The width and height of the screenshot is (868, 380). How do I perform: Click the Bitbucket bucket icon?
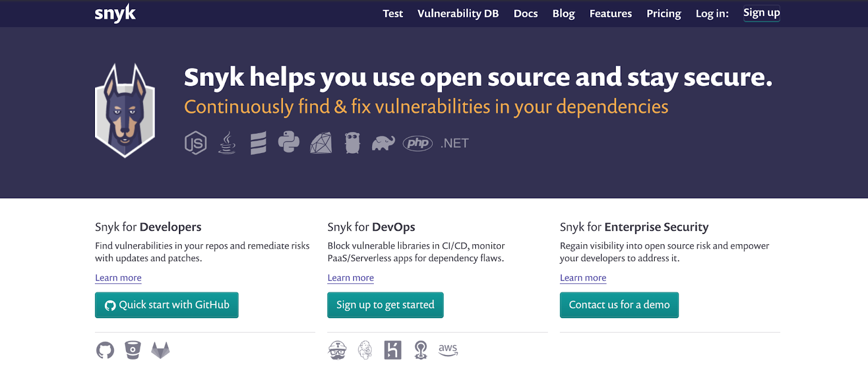[133, 350]
